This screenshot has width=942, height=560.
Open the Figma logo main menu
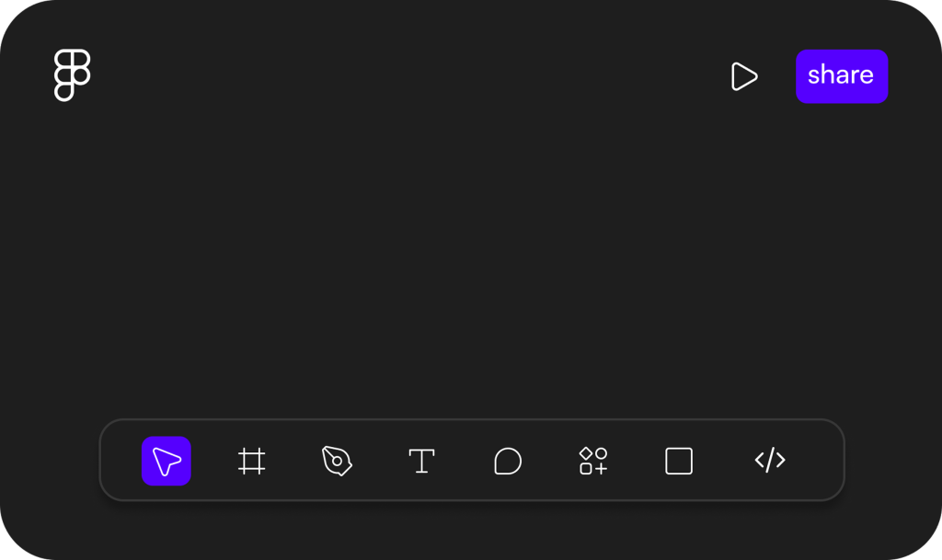pos(72,75)
